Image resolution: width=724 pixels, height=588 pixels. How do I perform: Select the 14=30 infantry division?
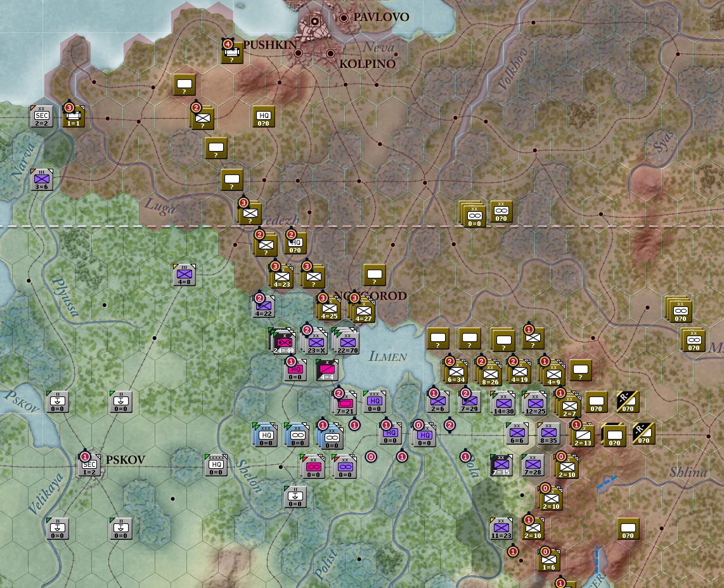click(x=503, y=403)
